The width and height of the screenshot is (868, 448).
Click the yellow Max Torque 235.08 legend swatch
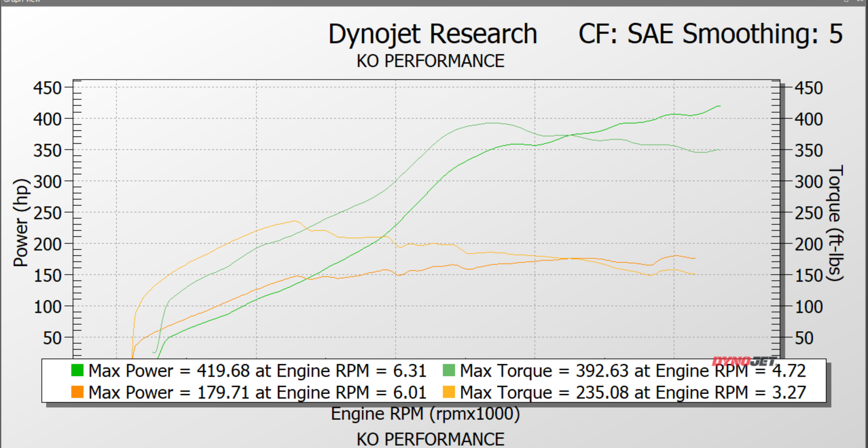pos(449,392)
